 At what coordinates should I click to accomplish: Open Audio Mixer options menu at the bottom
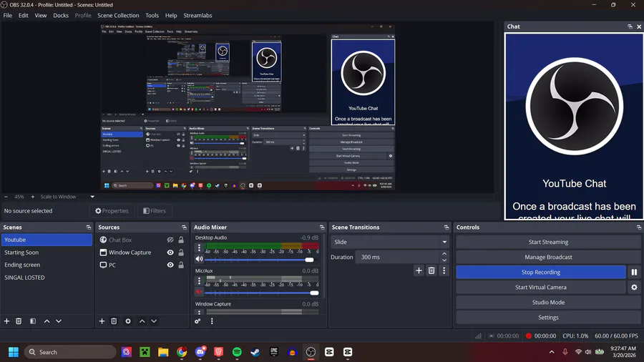tap(212, 321)
